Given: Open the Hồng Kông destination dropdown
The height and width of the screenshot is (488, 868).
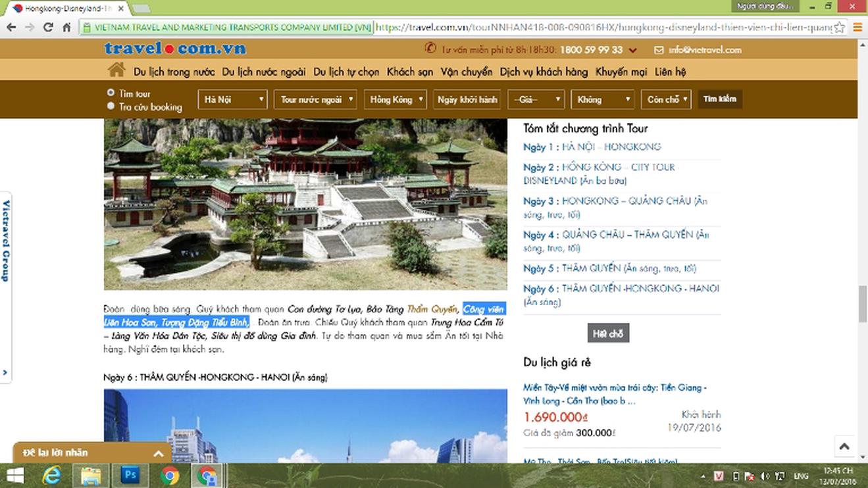Looking at the screenshot, I should [395, 99].
